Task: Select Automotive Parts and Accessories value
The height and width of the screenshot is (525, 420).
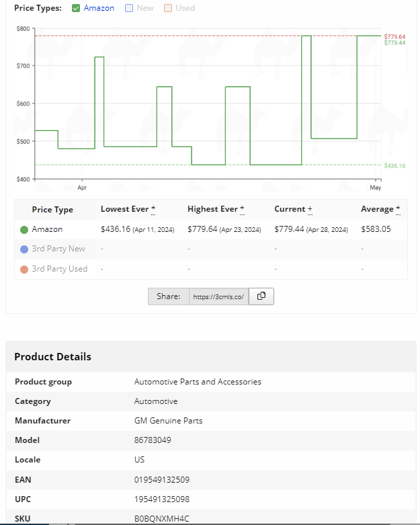Action: (198, 382)
